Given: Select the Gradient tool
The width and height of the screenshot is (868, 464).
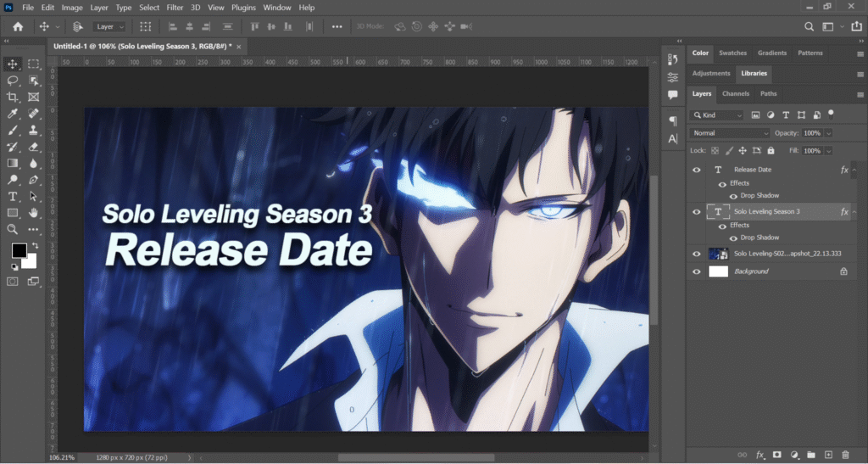Looking at the screenshot, I should 12,164.
